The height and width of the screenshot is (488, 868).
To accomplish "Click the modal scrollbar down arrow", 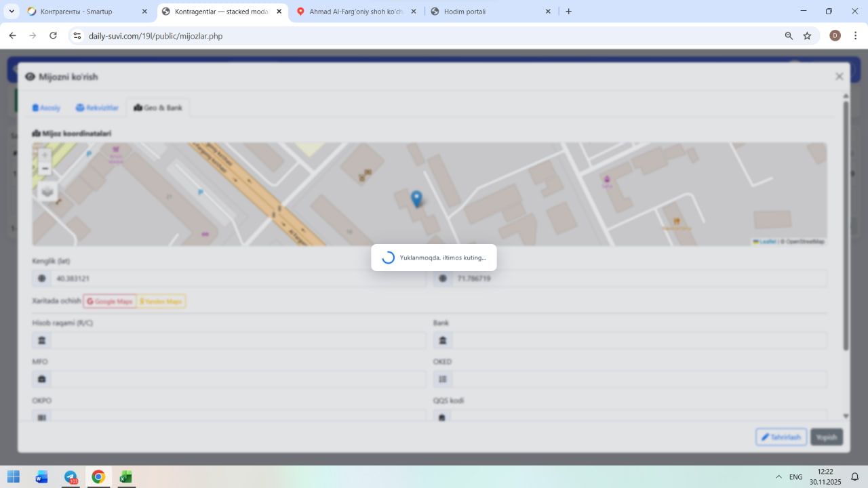I will 846,416.
